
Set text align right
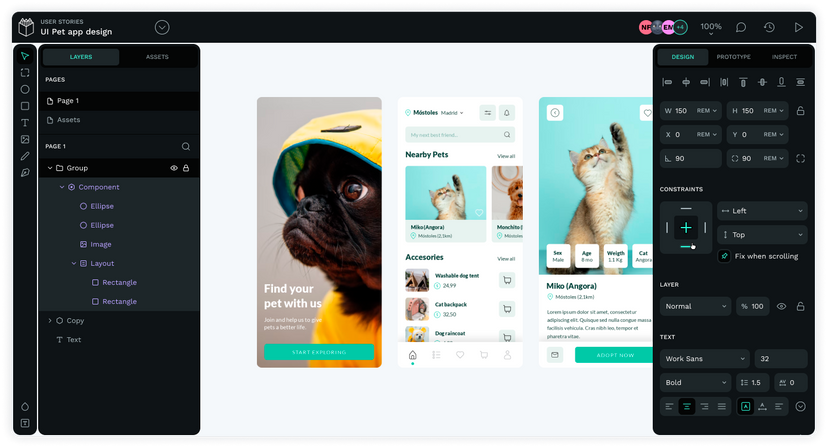(704, 406)
